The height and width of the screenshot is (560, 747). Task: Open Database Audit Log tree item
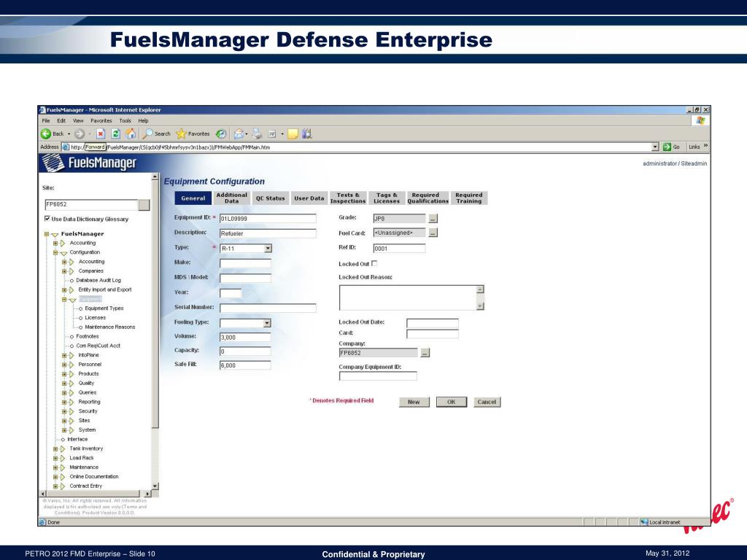point(98,281)
